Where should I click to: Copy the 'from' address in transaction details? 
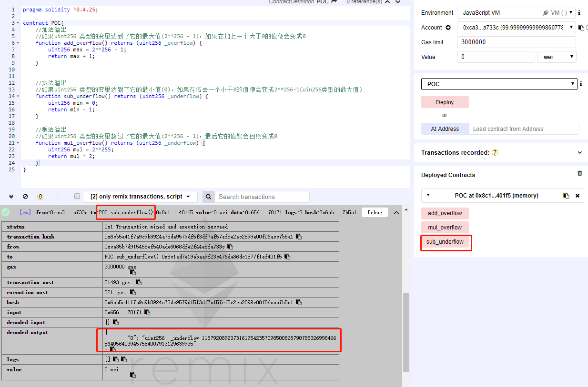(x=230, y=247)
